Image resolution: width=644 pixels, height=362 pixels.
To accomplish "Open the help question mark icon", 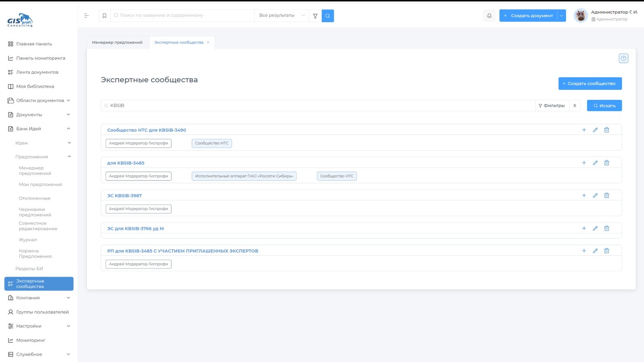I will click(x=623, y=58).
